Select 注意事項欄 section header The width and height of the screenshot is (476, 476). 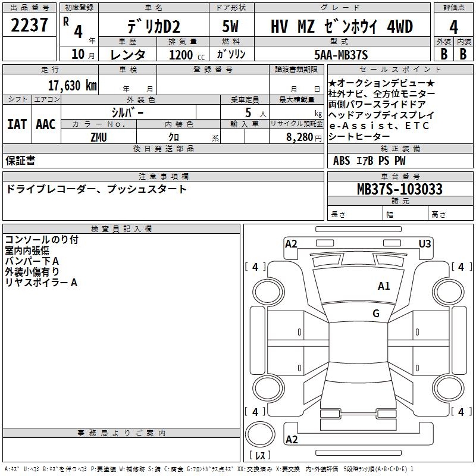pos(164,176)
